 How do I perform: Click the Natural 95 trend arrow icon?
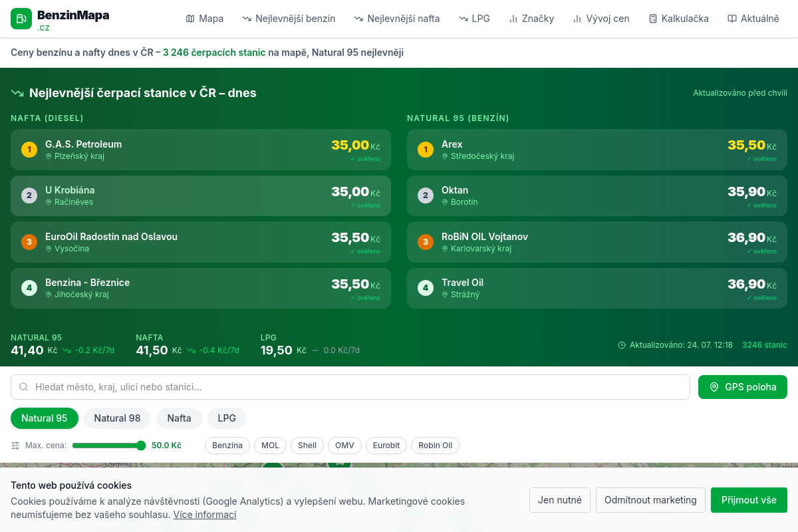pyautogui.click(x=66, y=350)
